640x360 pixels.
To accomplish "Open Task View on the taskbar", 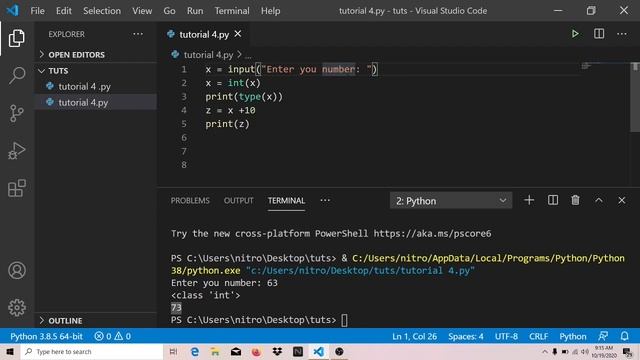I will [x=173, y=352].
